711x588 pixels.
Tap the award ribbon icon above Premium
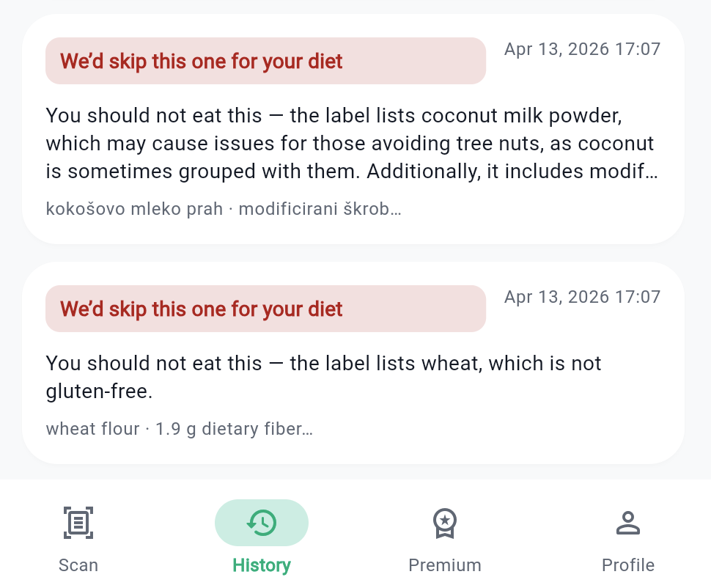pos(445,523)
